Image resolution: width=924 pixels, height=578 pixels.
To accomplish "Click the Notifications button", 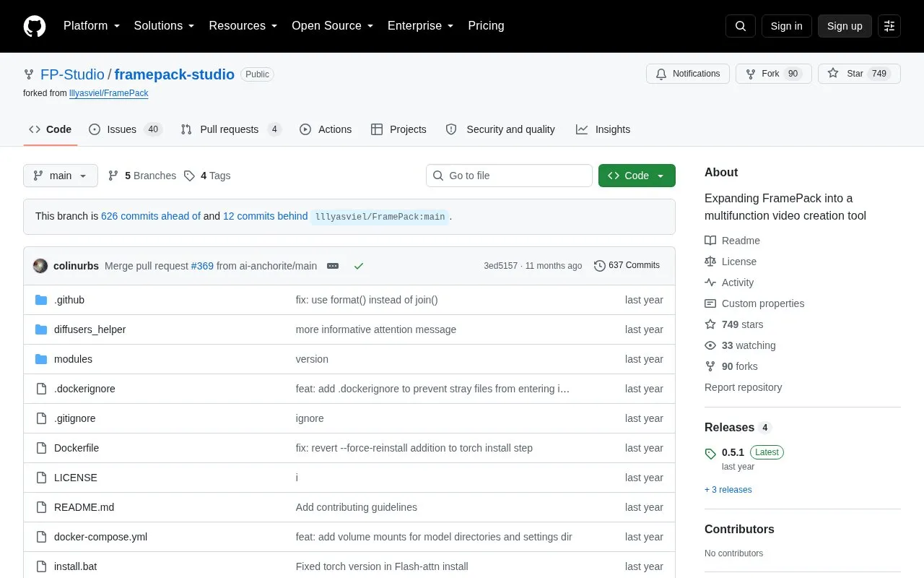I will 688,74.
